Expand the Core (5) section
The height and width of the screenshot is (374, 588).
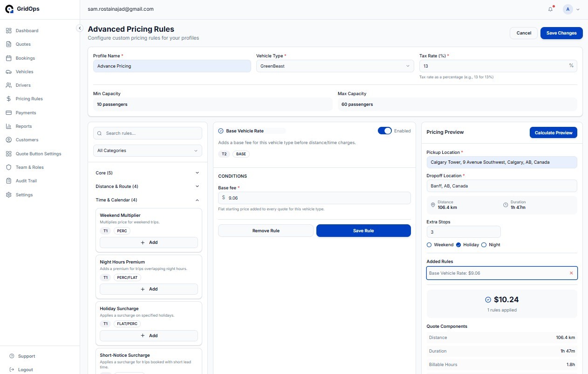point(148,173)
